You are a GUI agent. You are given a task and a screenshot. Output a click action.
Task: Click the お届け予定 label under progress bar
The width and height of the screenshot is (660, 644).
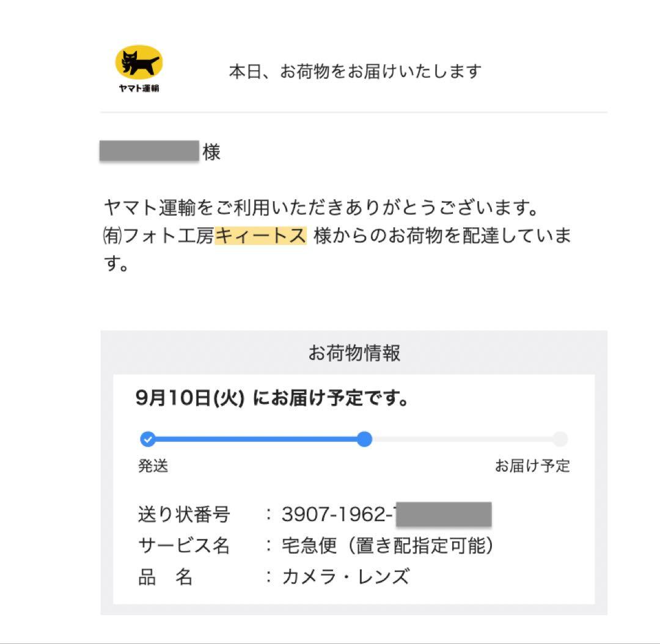tap(532, 466)
